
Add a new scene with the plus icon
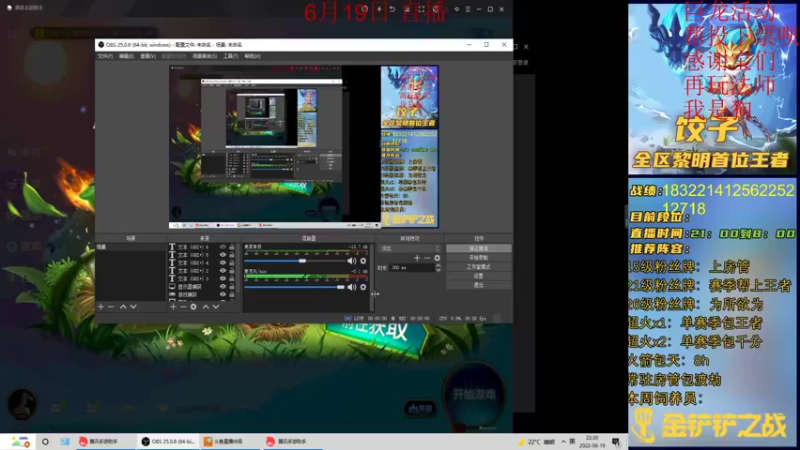[x=101, y=307]
